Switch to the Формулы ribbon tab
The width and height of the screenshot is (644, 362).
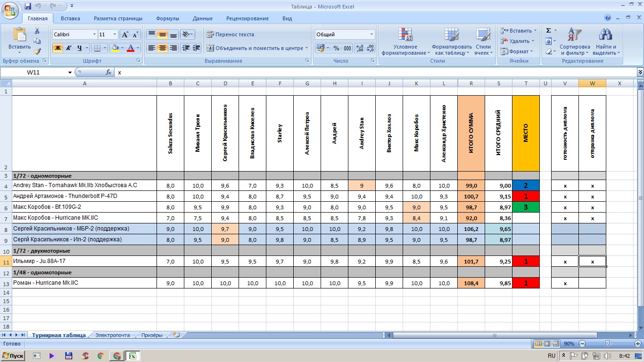(167, 18)
